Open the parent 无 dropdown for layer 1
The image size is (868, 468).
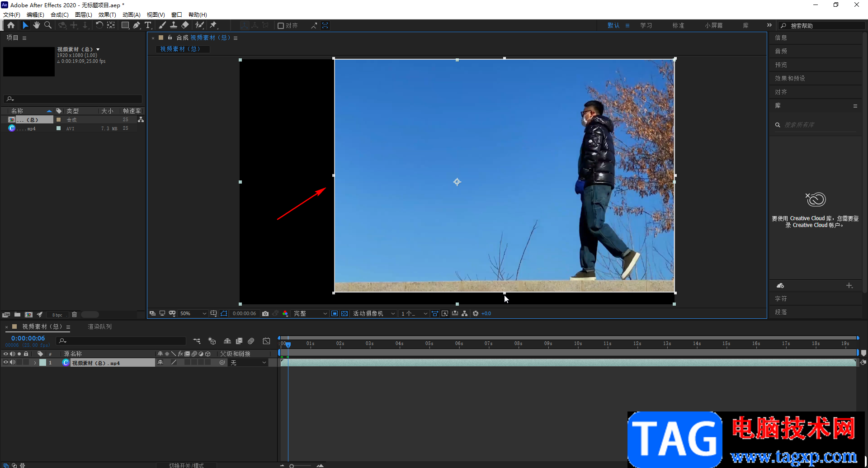click(x=248, y=363)
